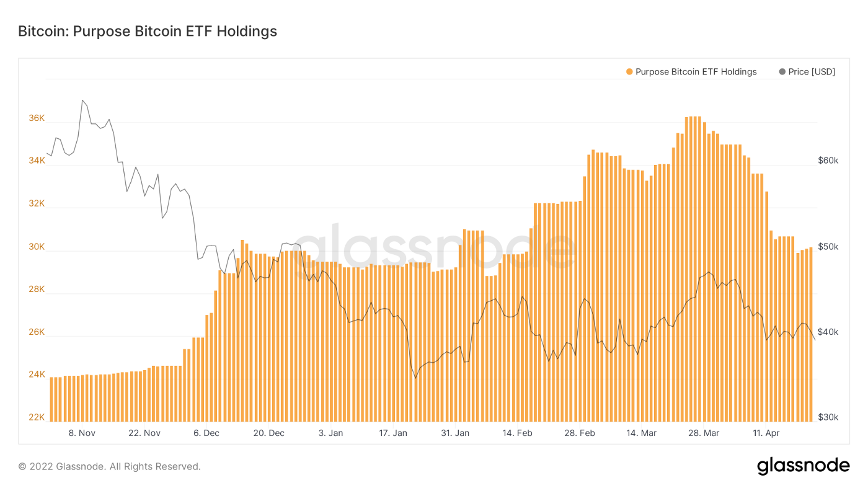Click the $60k price axis label
Screen dimensions: 868x488
[x=828, y=161]
